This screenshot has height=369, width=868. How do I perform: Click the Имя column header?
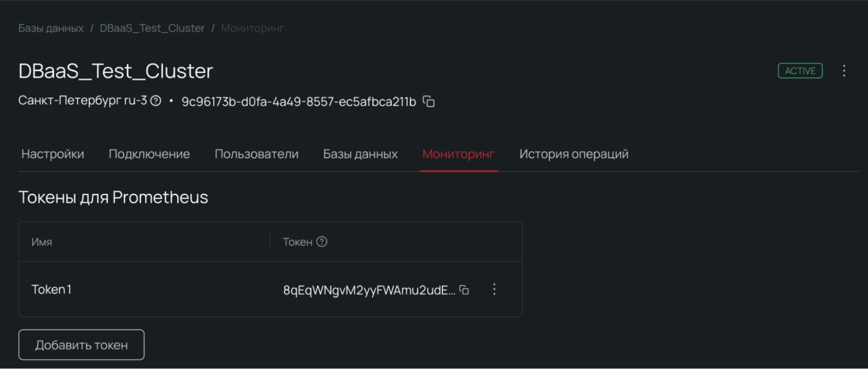[x=42, y=242]
